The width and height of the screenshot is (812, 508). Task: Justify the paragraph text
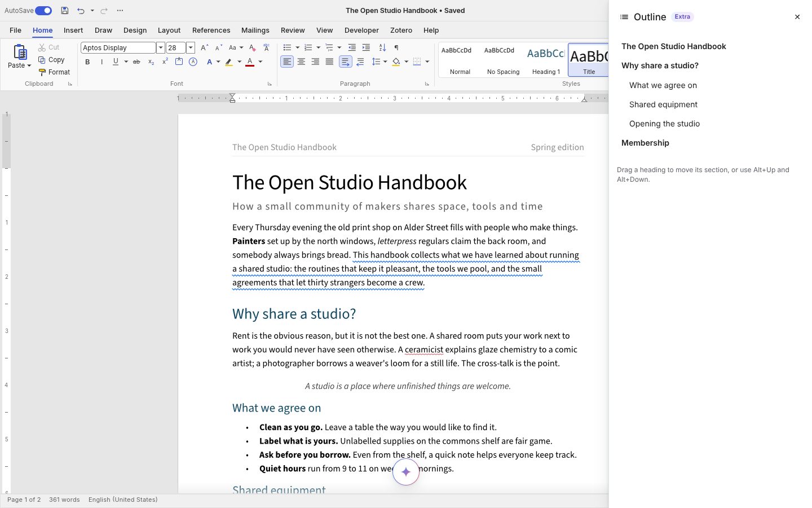329,62
